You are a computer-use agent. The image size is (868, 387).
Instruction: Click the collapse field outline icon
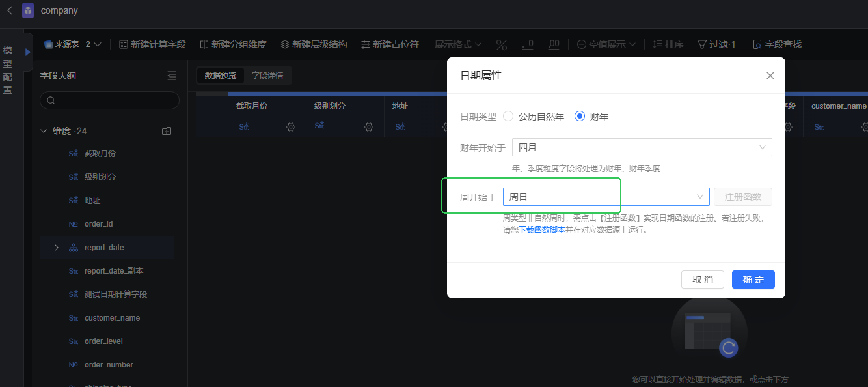pyautogui.click(x=172, y=76)
